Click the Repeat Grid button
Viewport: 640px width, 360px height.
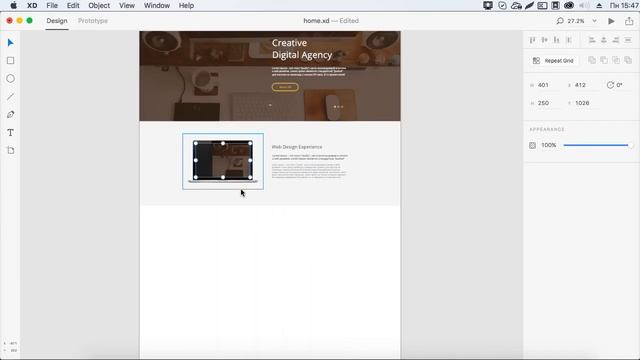(x=553, y=60)
